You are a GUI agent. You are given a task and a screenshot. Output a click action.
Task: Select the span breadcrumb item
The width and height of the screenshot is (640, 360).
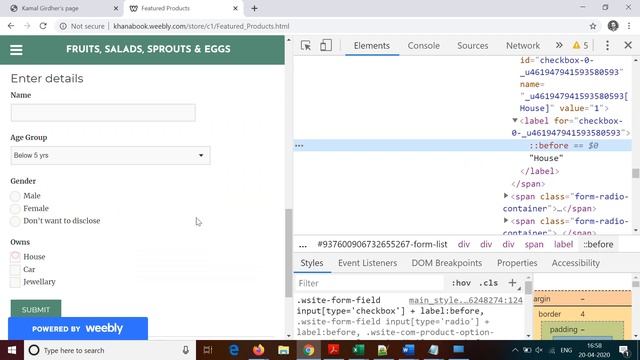[x=534, y=244]
